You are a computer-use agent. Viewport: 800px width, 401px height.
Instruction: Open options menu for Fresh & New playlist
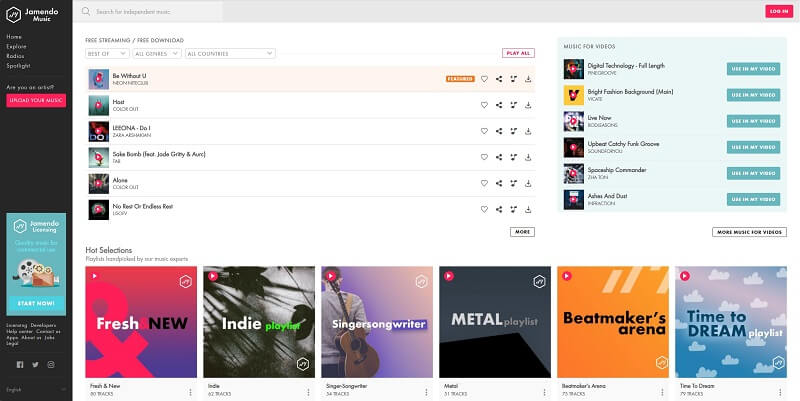[190, 392]
